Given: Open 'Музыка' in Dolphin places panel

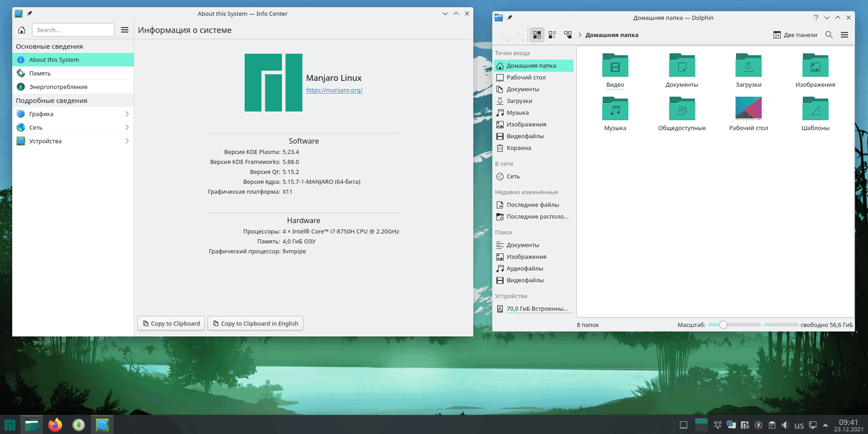Looking at the screenshot, I should tap(534, 113).
